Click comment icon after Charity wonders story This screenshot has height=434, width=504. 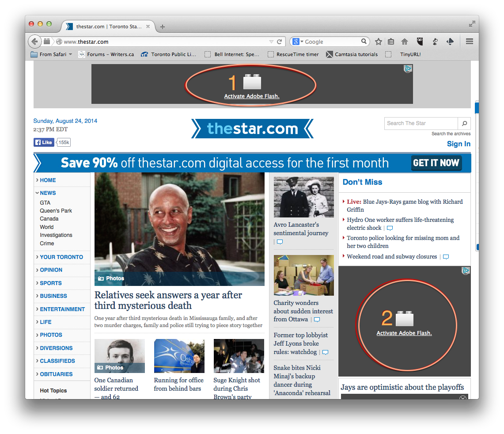click(x=317, y=320)
